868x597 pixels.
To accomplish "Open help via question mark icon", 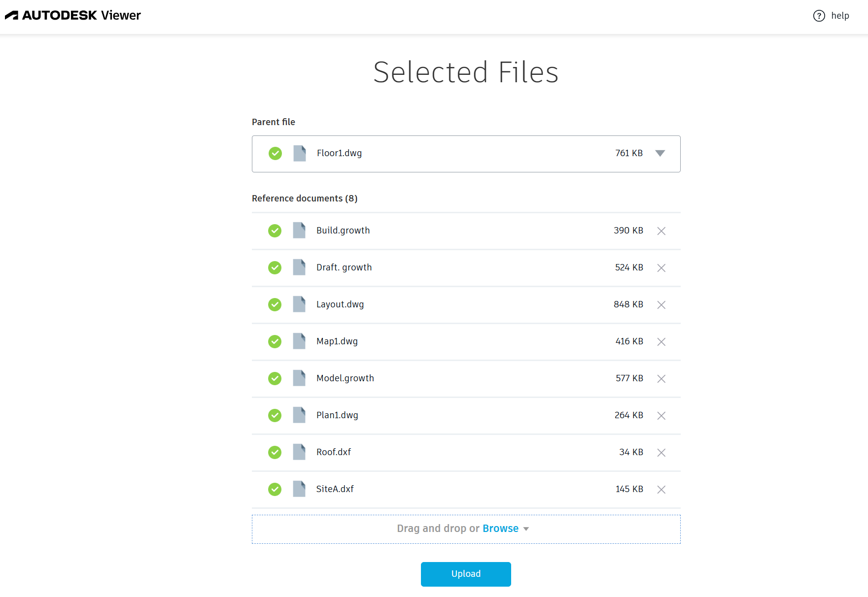I will pos(819,16).
